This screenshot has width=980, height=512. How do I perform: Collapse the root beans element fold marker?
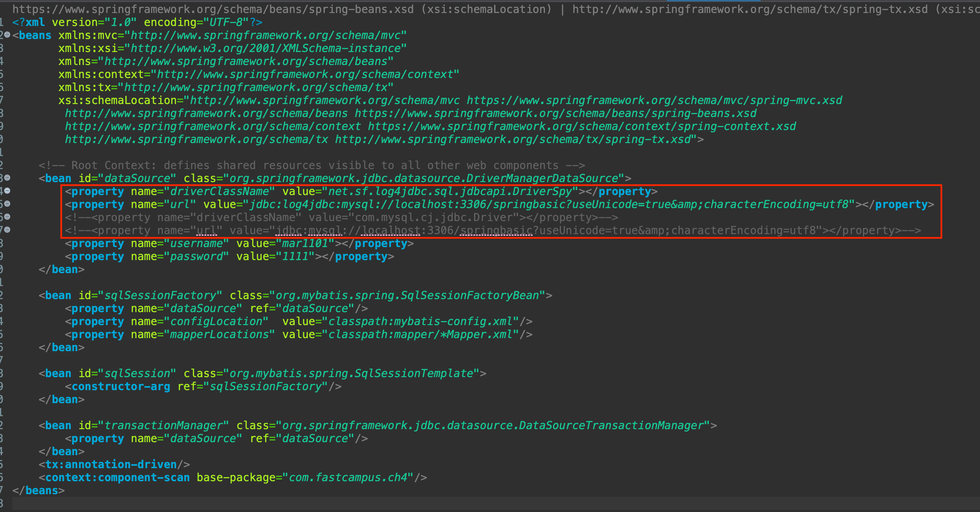tap(7, 35)
